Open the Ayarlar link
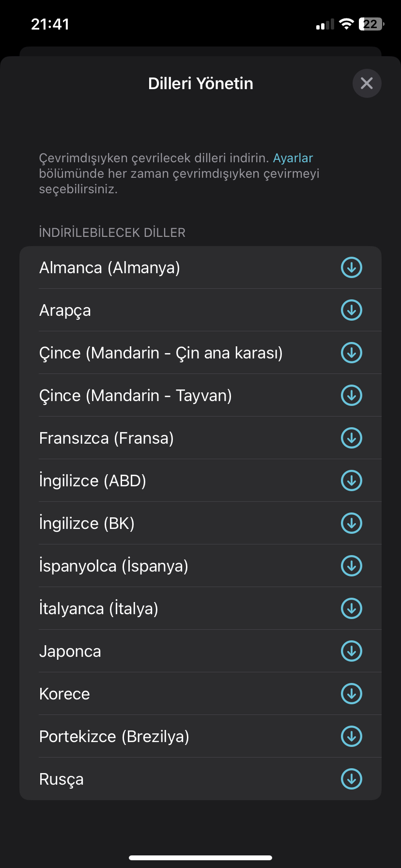 click(293, 158)
